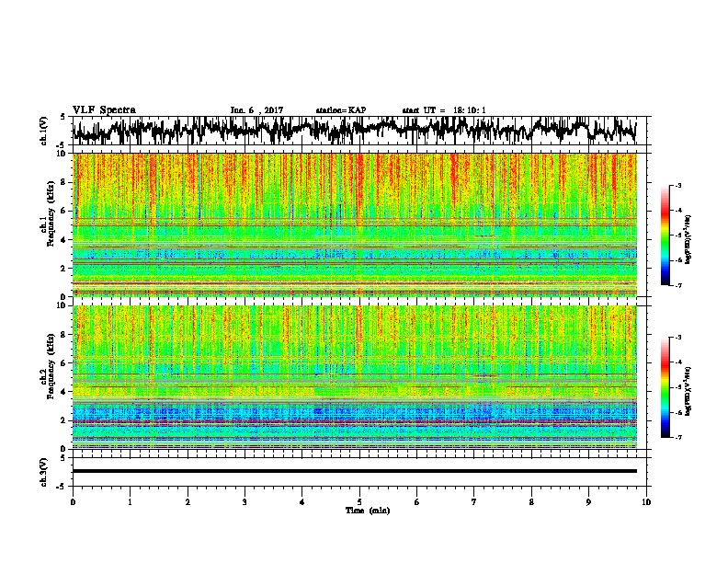Click the ch.1 spectrogram panel
This screenshot has width=728, height=563.
(355, 224)
